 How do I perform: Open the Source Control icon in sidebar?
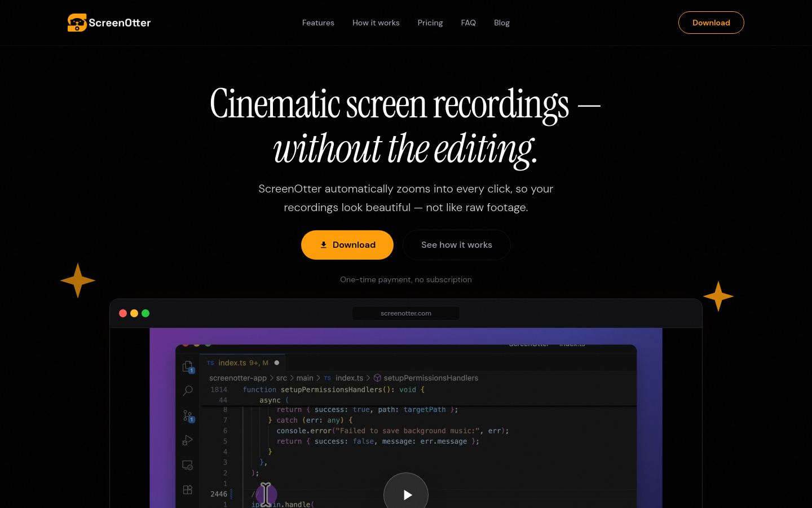click(x=188, y=417)
